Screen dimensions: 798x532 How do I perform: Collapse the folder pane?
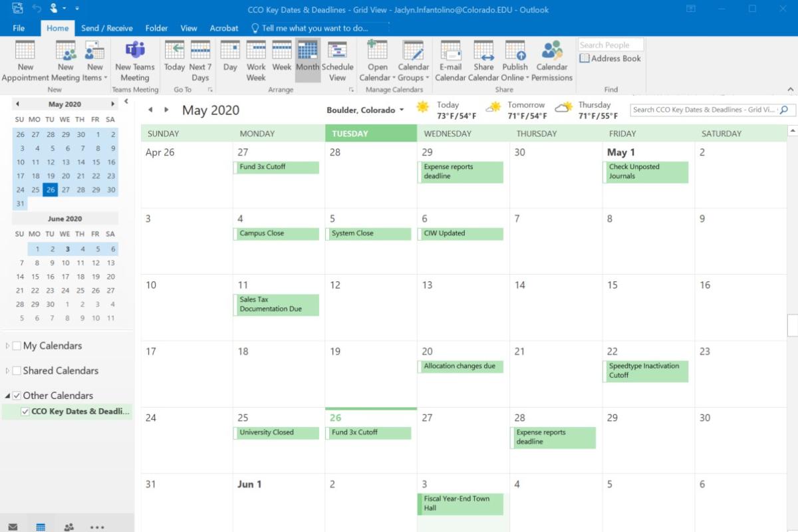tap(126, 102)
